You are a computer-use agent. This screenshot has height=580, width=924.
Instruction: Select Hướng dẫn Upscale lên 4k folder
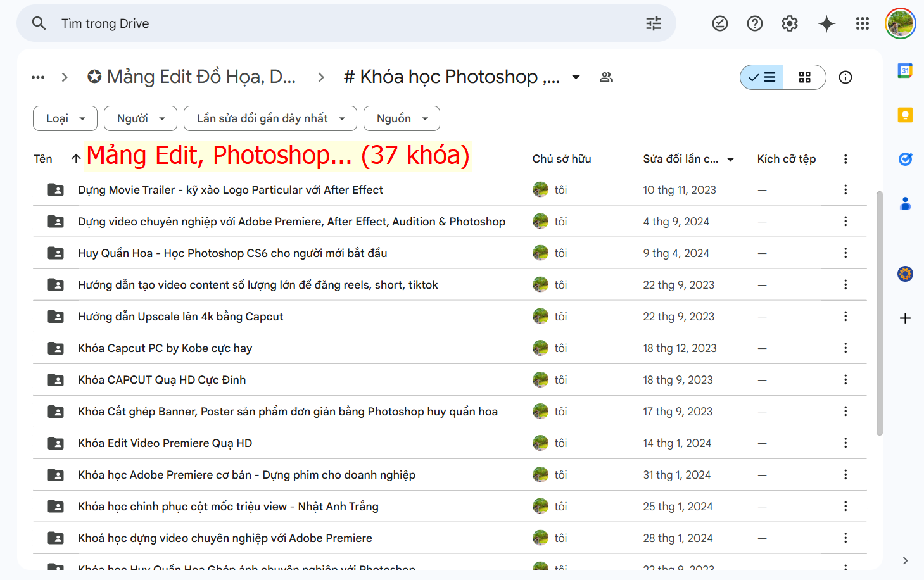[180, 317]
